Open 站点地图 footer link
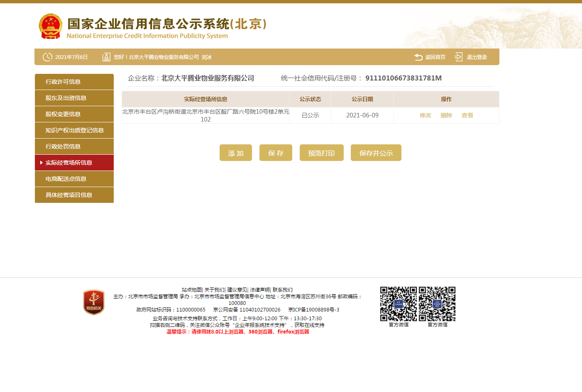Viewport: 582px width, 392px height. click(x=192, y=290)
